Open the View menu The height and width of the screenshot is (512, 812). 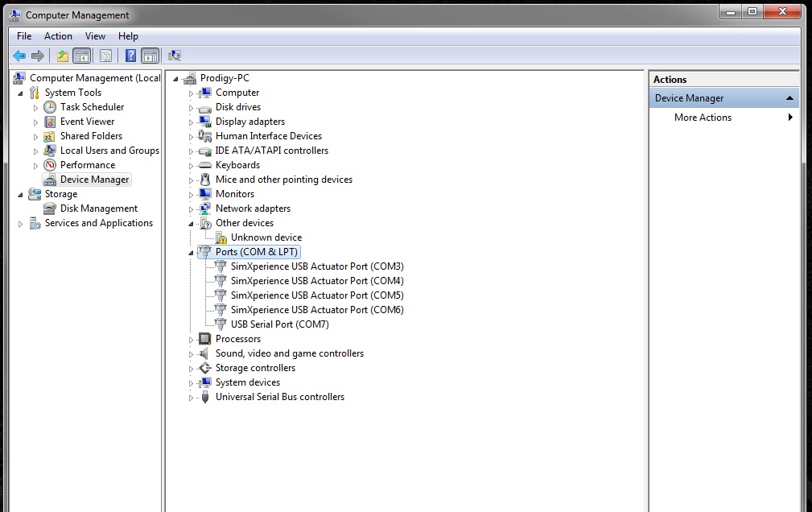[95, 36]
